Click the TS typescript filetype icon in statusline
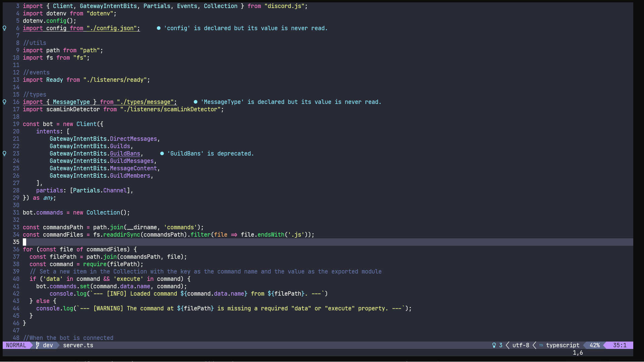 coord(541,345)
